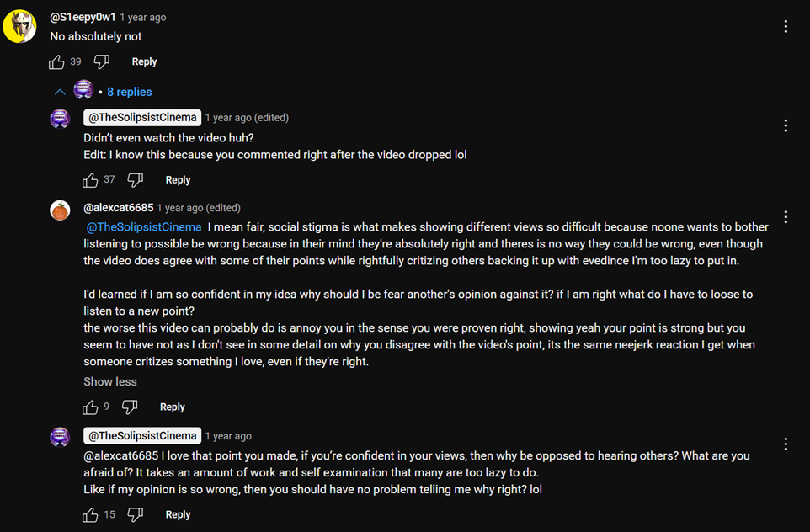Dislike the last @TheSolipsistCinema reply

pos(136,515)
